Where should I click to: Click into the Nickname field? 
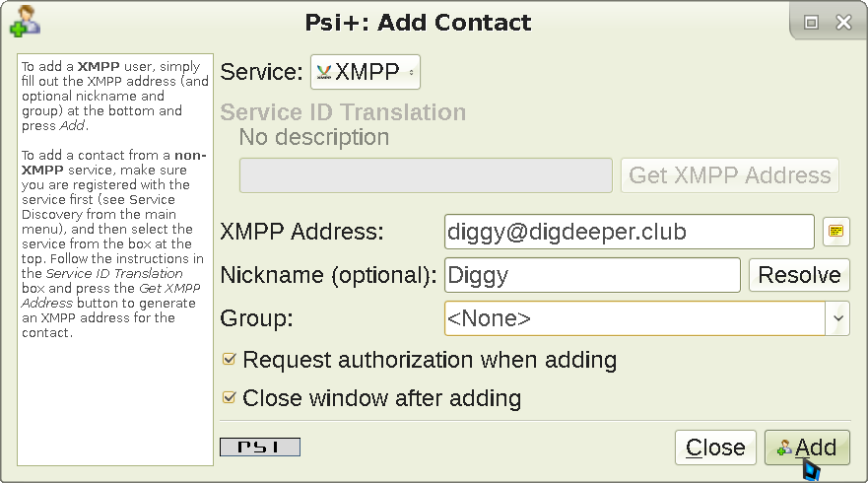tap(591, 275)
